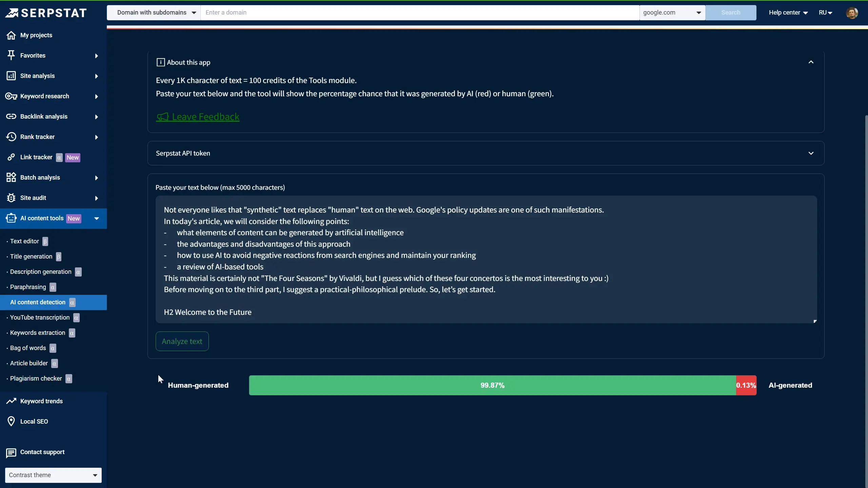Expand the Serpstat API token section

[x=811, y=153]
